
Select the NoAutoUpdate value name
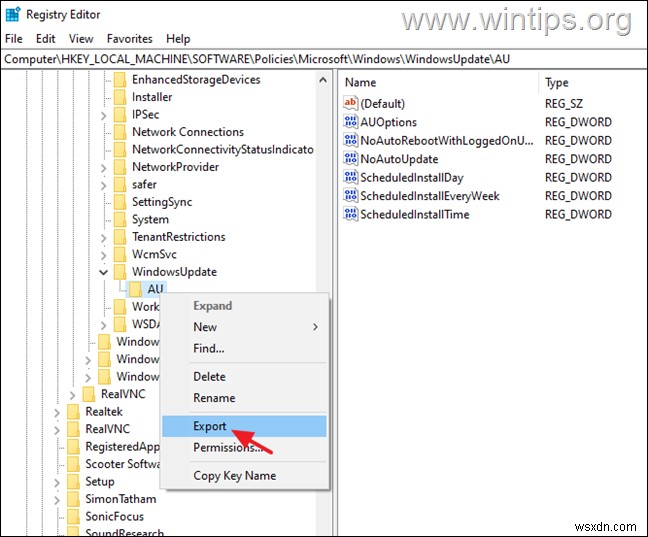399,159
